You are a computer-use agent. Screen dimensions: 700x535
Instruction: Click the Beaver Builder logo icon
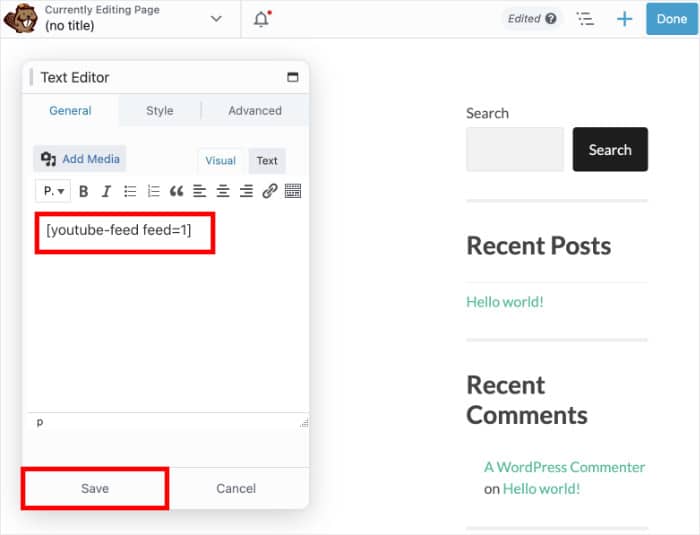coord(20,18)
